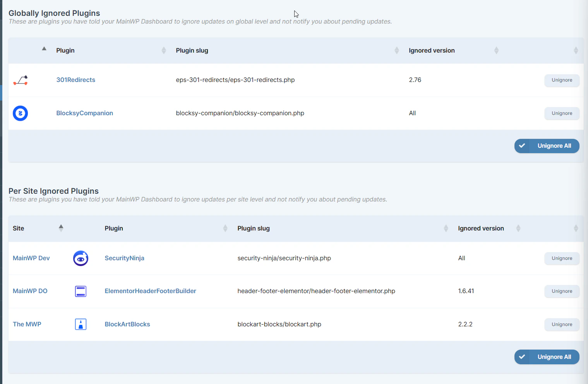Click the SecurityNinja plugin icon

point(81,258)
